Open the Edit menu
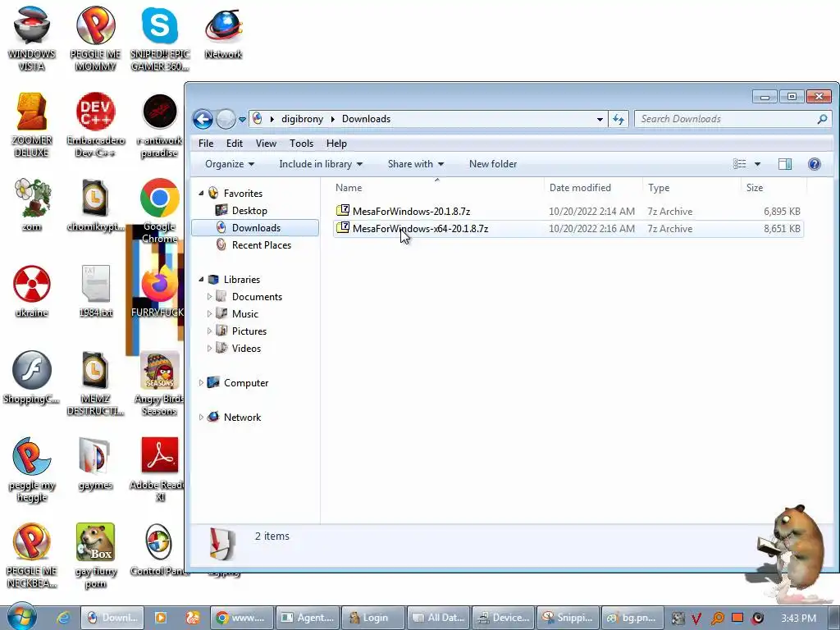The height and width of the screenshot is (630, 840). (234, 144)
